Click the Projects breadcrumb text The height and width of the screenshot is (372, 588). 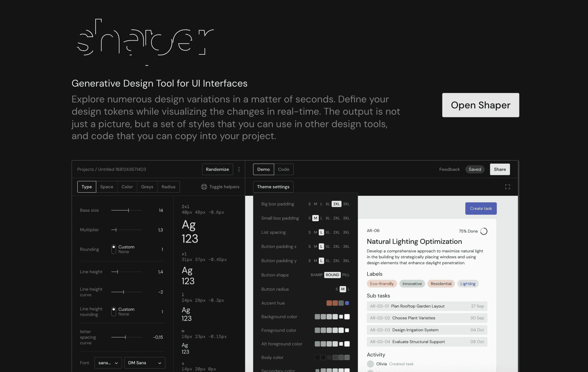click(x=85, y=169)
